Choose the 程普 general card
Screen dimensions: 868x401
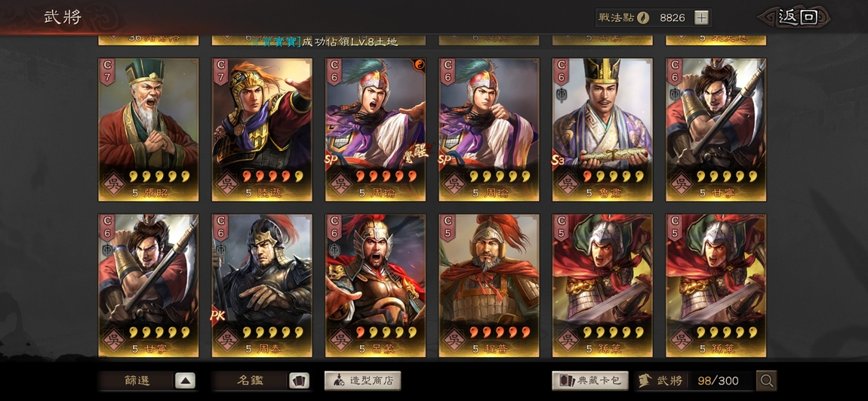click(489, 285)
